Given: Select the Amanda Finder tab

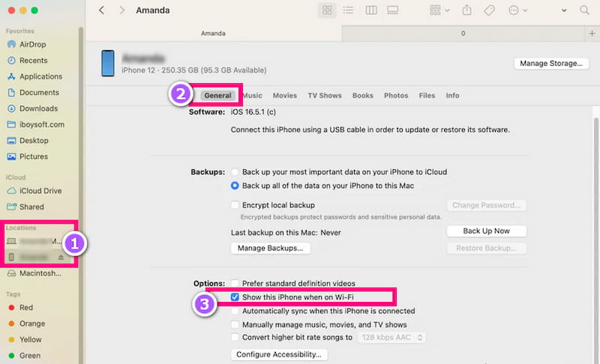Looking at the screenshot, I should pyautogui.click(x=214, y=34).
